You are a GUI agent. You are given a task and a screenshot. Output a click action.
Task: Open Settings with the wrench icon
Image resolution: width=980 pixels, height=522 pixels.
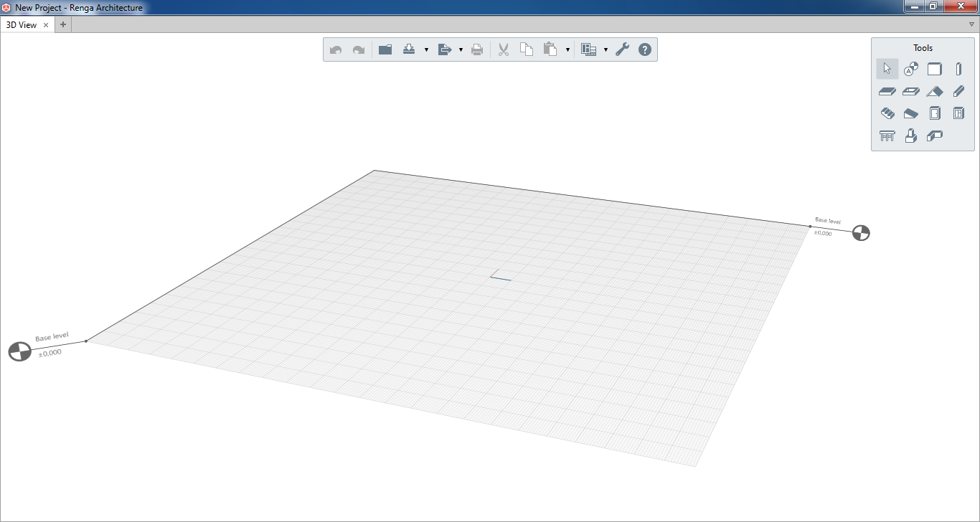pos(622,49)
